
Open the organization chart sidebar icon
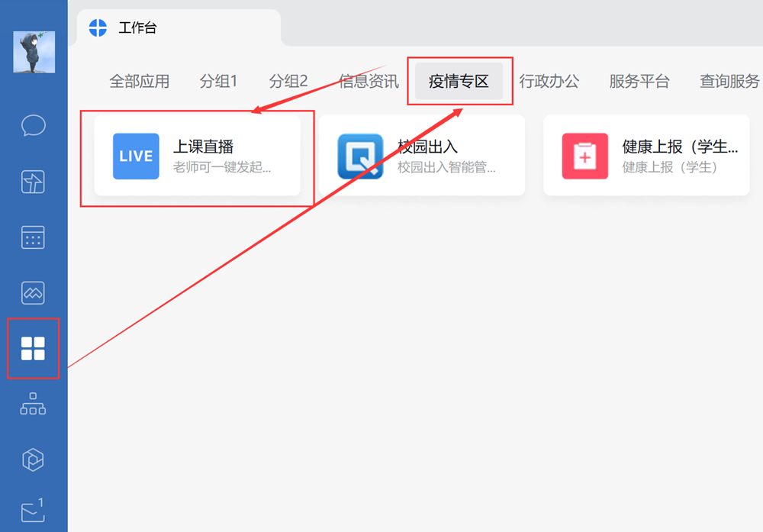point(34,405)
